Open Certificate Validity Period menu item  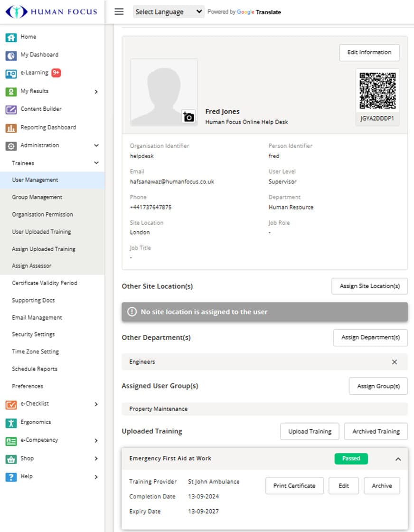click(x=45, y=283)
